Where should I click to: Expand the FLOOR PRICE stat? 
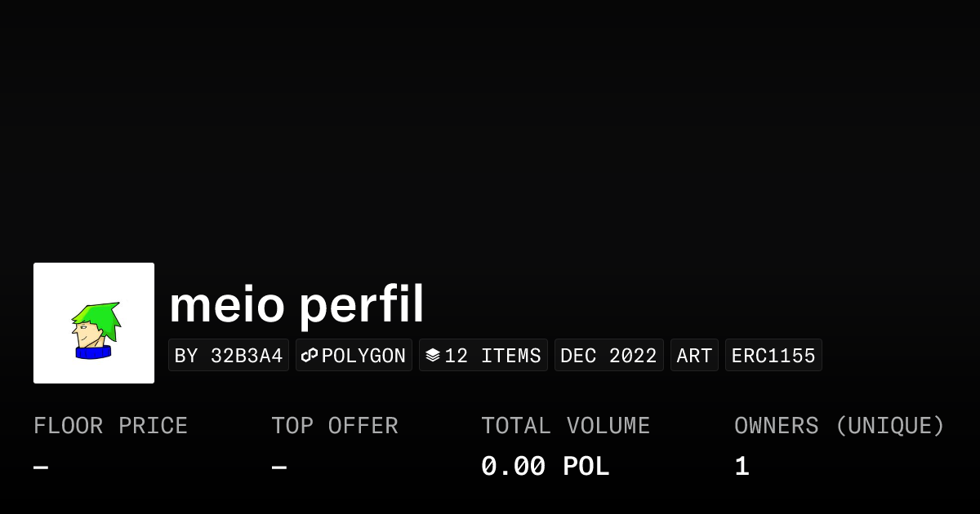tap(110, 425)
